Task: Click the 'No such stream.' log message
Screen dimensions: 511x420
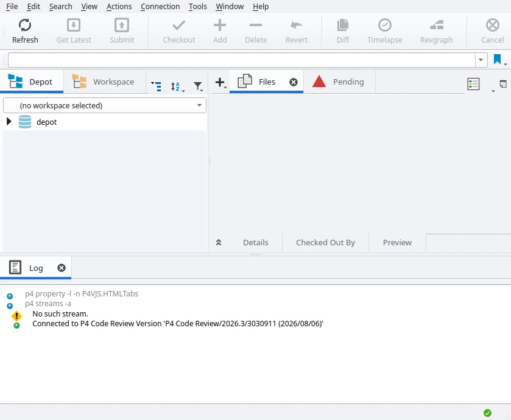Action: pyautogui.click(x=60, y=314)
